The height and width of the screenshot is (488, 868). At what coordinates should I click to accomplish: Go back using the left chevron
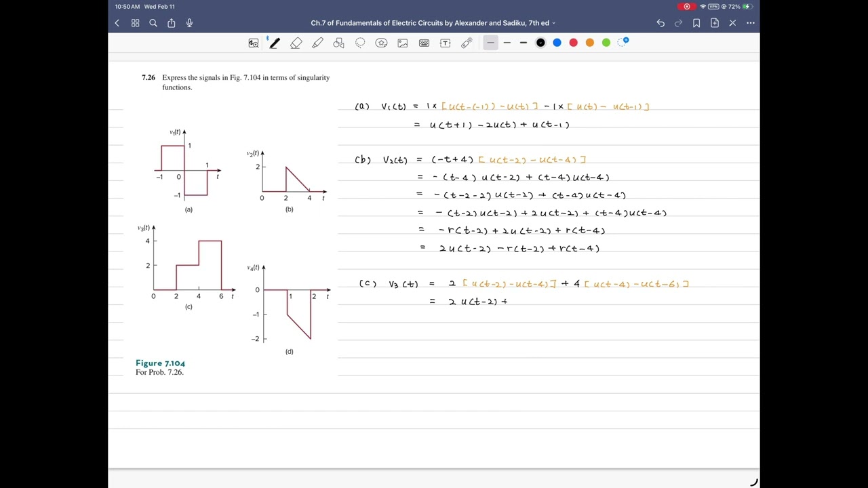pos(117,23)
